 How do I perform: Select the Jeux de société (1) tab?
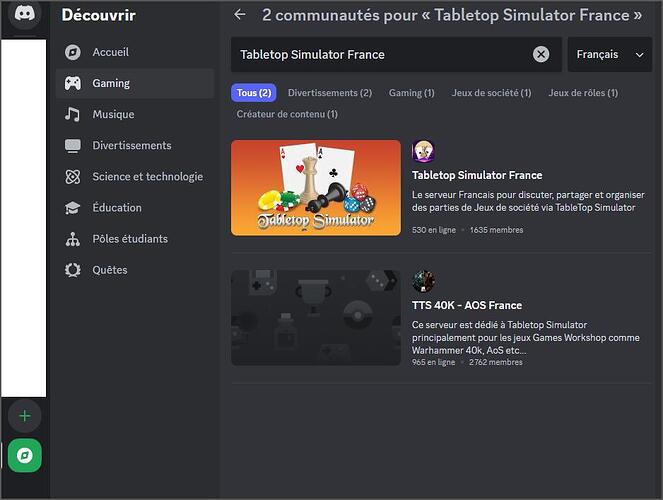pos(491,93)
